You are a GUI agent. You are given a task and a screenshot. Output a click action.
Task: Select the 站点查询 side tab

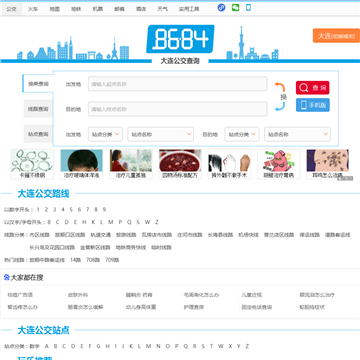click(38, 134)
